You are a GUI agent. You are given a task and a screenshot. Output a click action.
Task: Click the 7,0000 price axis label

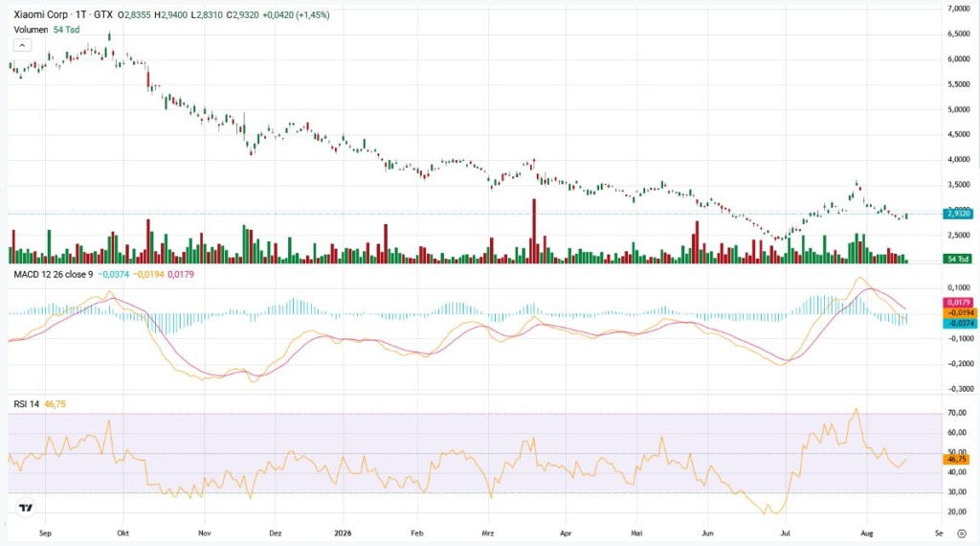(958, 9)
